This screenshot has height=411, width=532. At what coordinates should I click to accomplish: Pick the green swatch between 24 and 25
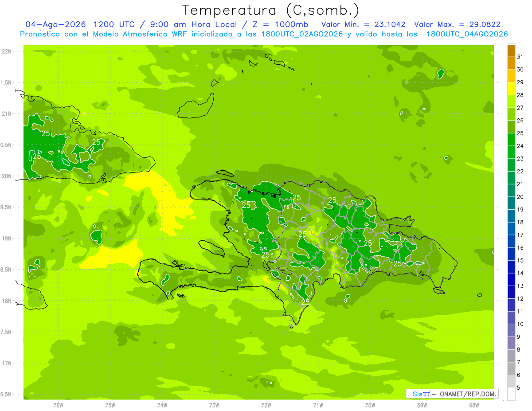511,140
